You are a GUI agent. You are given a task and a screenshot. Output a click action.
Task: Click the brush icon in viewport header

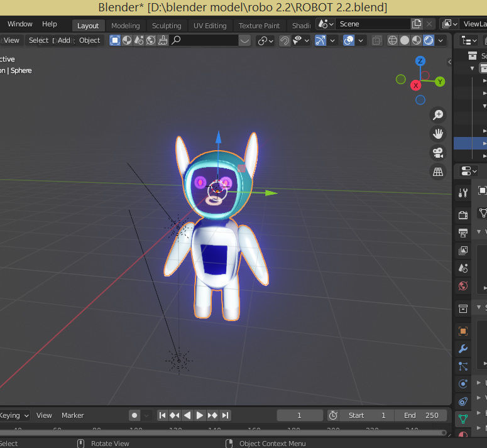coord(163,40)
